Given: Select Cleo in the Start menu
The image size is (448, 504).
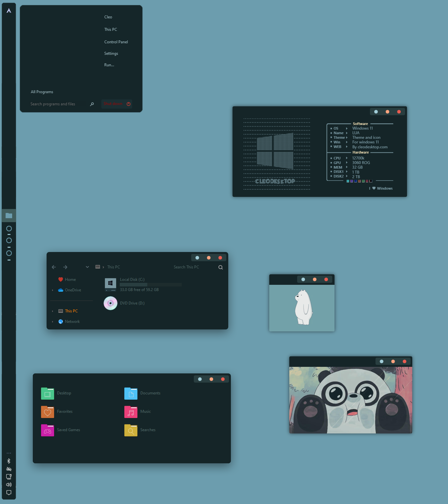Looking at the screenshot, I should [x=108, y=17].
